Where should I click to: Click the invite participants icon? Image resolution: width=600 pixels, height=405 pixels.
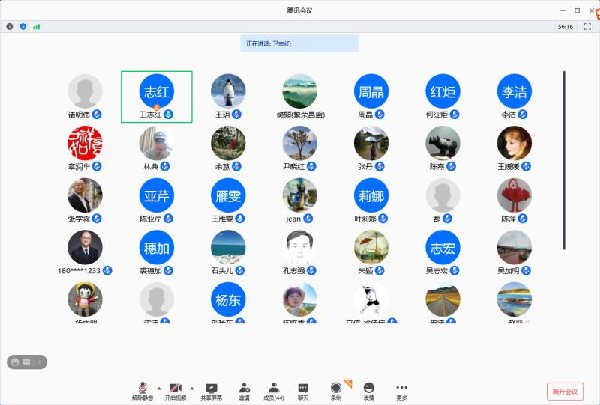(243, 388)
